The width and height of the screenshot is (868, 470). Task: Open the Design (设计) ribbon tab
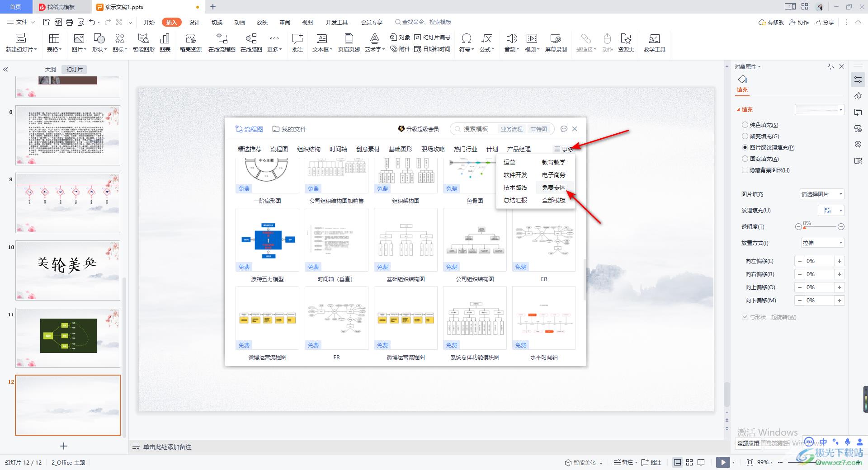click(194, 22)
